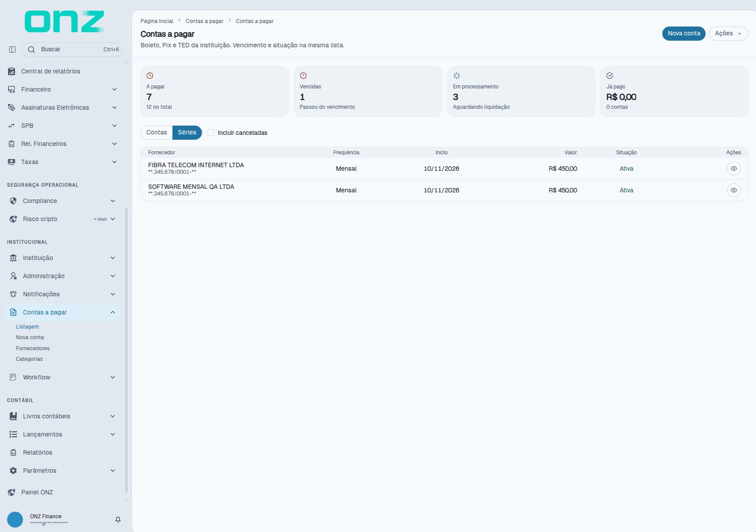Viewport: 756px width, 532px height.
Task: Expand the SPB menu chevron
Action: point(115,126)
